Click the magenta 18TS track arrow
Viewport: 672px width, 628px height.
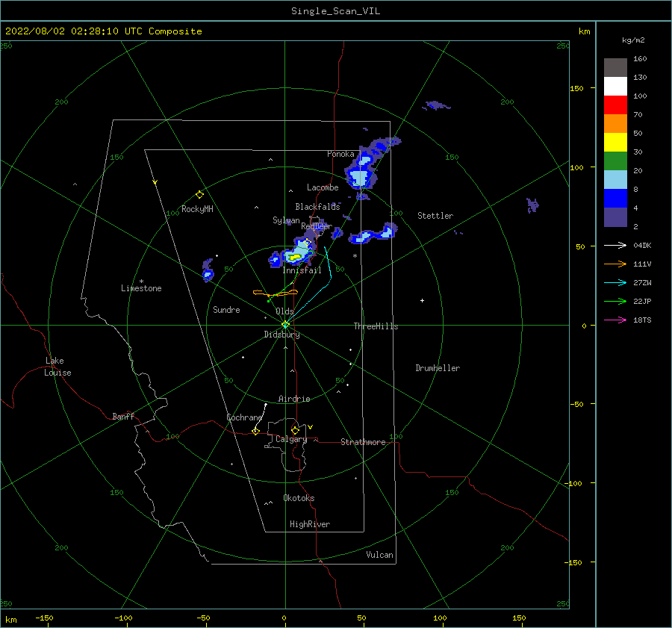tap(615, 320)
